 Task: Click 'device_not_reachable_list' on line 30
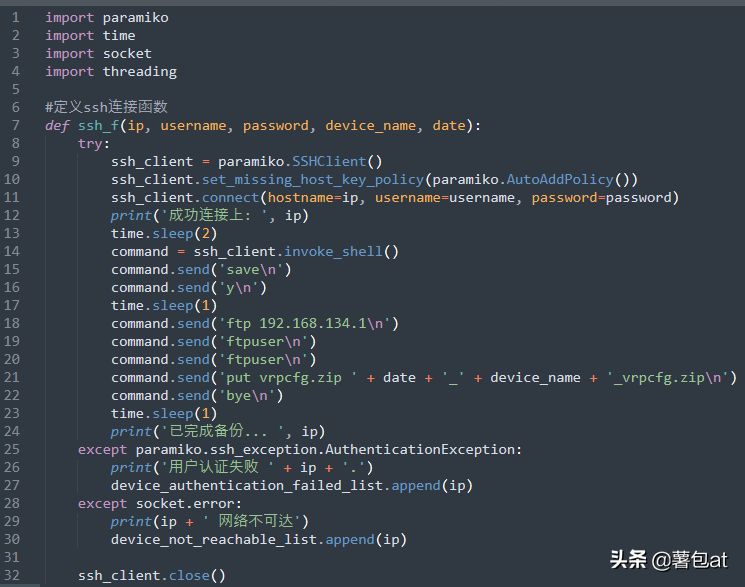point(214,540)
